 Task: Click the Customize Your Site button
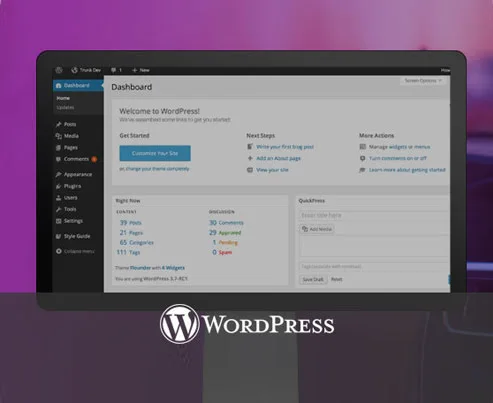(x=155, y=153)
